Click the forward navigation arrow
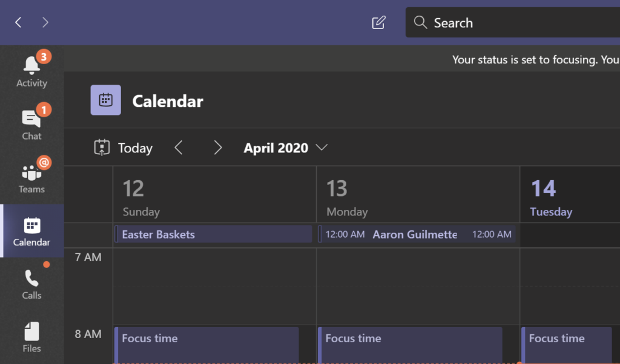The height and width of the screenshot is (364, 620). click(x=45, y=22)
